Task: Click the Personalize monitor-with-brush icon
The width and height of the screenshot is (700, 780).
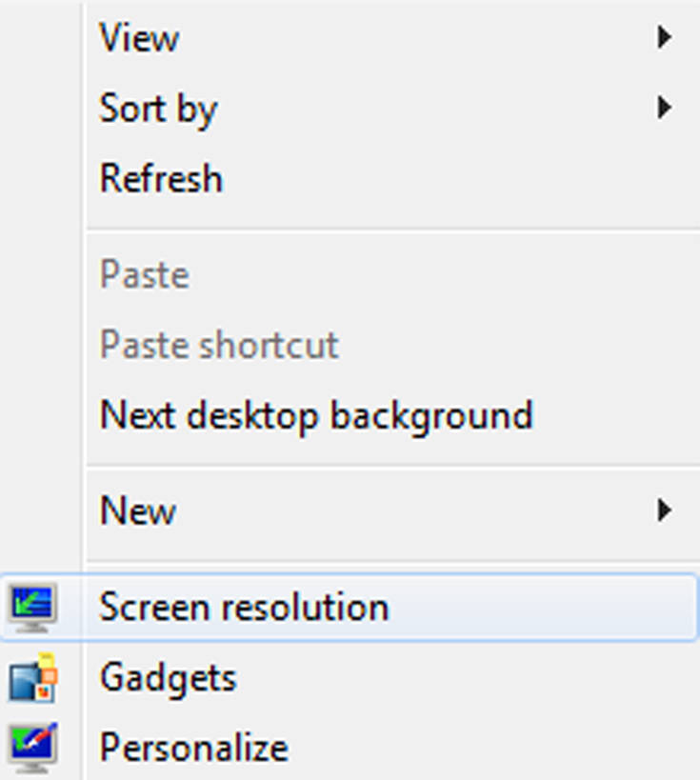Action: click(x=32, y=748)
